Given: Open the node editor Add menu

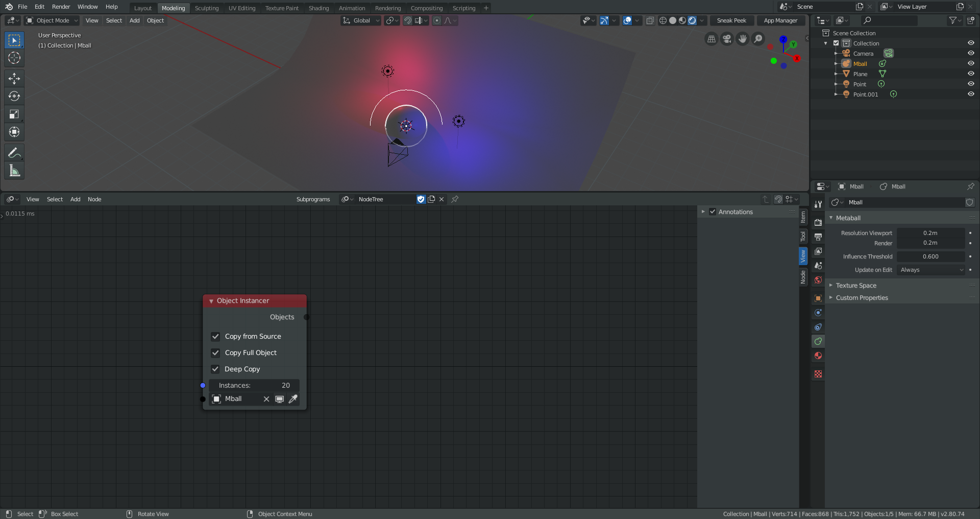Looking at the screenshot, I should tap(75, 199).
